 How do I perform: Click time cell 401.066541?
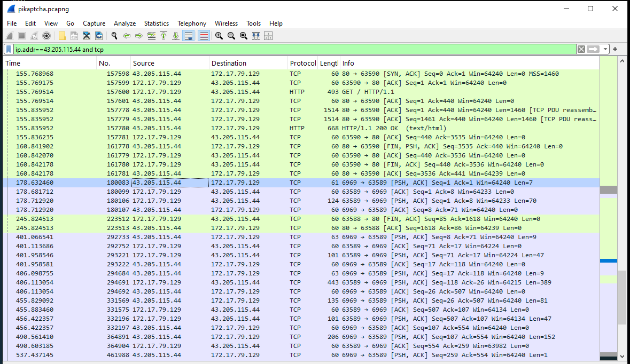[35, 237]
